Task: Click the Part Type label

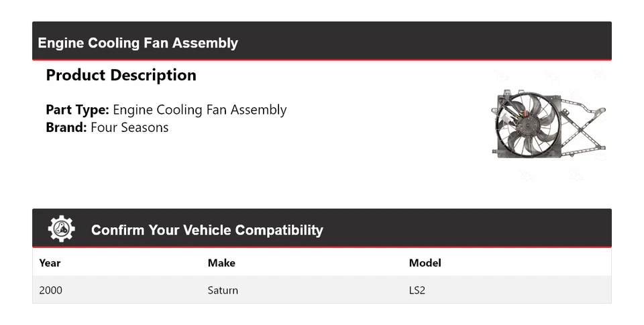Action: pos(77,110)
